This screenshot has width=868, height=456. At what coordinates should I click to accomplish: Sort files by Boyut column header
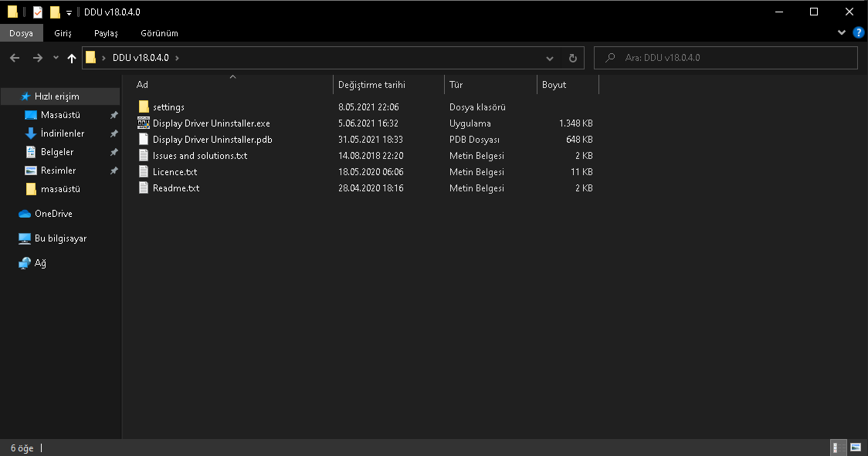click(x=554, y=85)
